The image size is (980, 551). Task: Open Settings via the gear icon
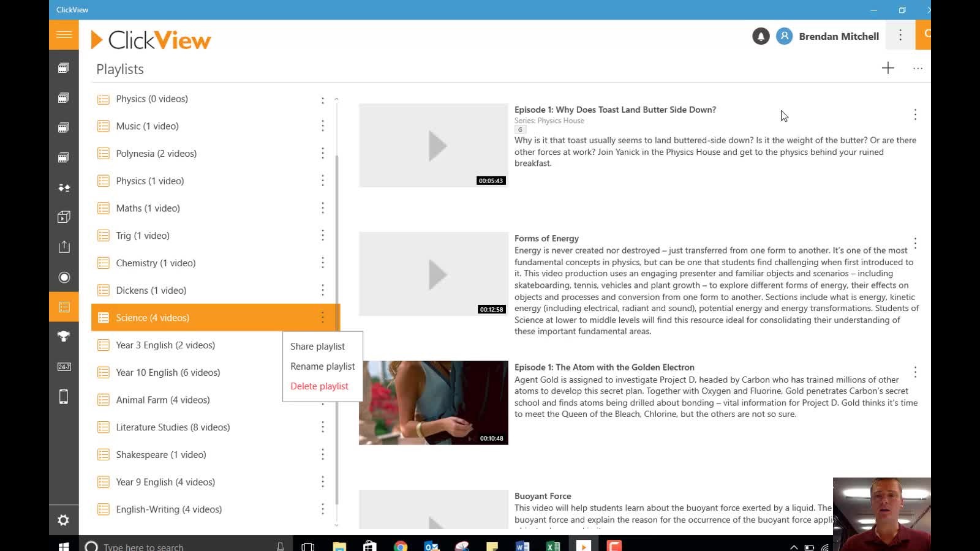click(x=64, y=520)
